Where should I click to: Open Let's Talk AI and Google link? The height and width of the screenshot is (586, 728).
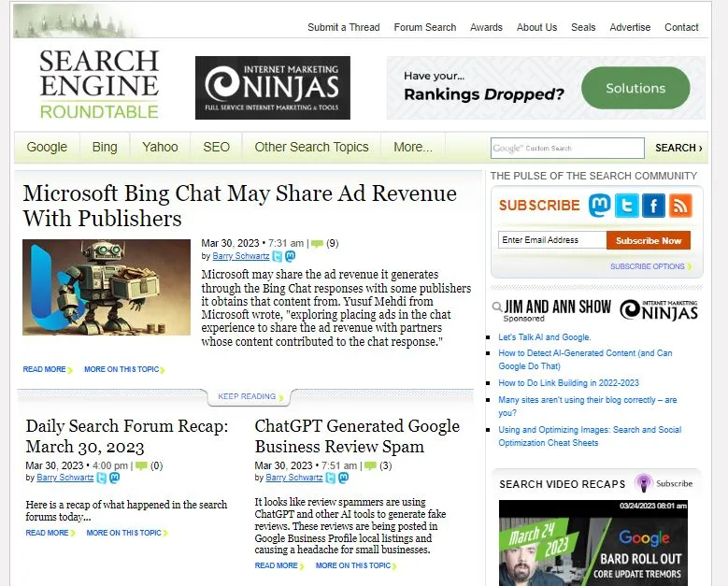click(545, 337)
